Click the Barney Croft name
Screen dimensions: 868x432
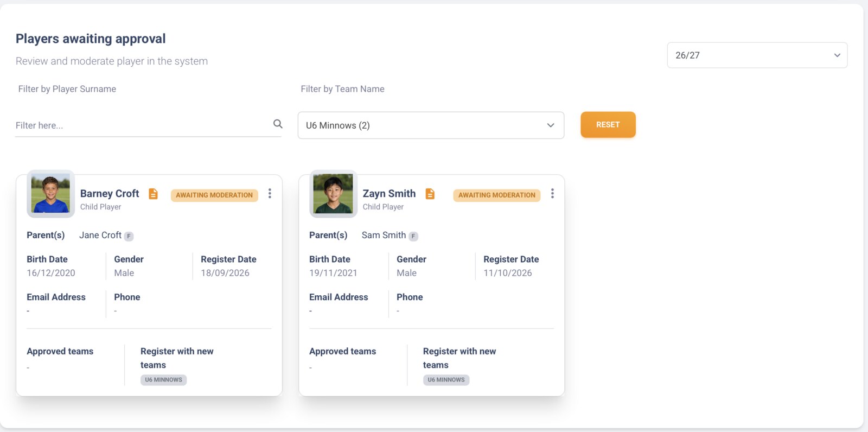coord(110,194)
